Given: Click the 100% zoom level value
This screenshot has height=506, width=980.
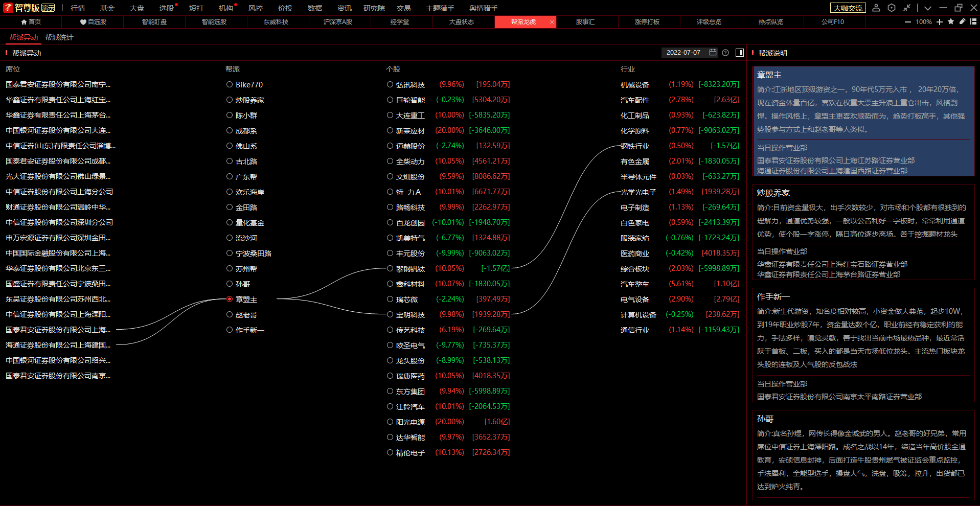Looking at the screenshot, I should [924, 21].
